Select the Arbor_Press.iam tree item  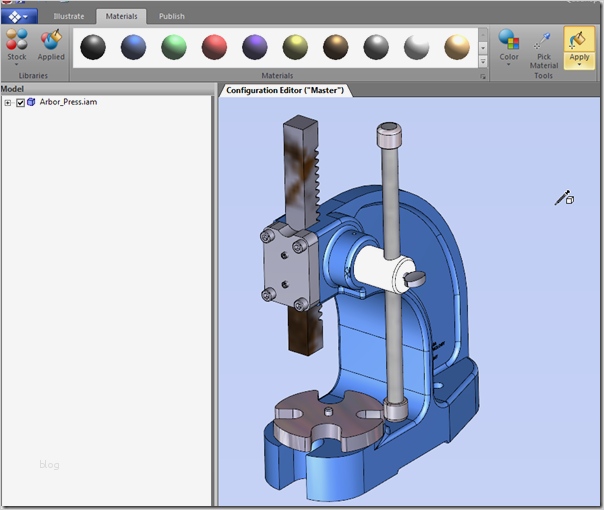(x=68, y=102)
